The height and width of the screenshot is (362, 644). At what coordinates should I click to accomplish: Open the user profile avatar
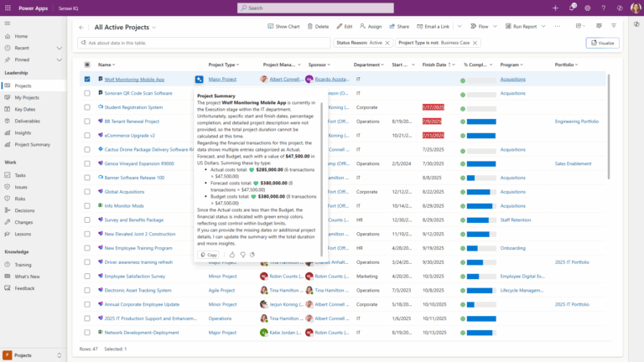click(x=636, y=8)
